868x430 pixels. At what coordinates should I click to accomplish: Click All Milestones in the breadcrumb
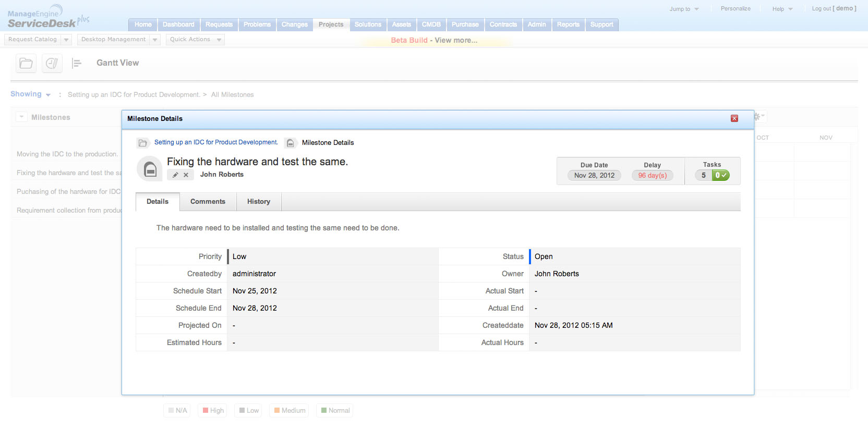(x=233, y=95)
